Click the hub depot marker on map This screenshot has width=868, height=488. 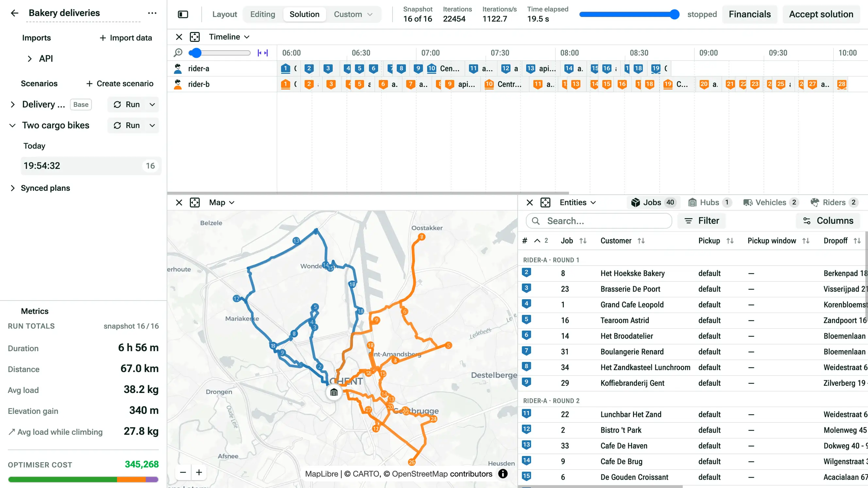[334, 392]
